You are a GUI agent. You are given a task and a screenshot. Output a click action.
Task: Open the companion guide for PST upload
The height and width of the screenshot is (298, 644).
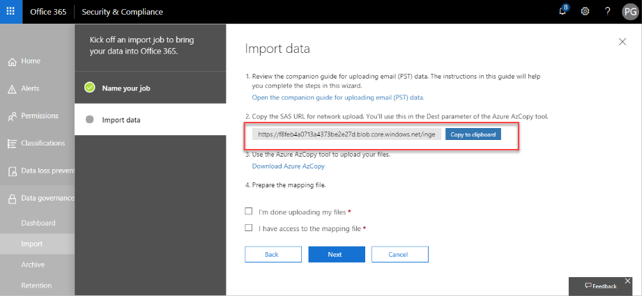point(338,97)
